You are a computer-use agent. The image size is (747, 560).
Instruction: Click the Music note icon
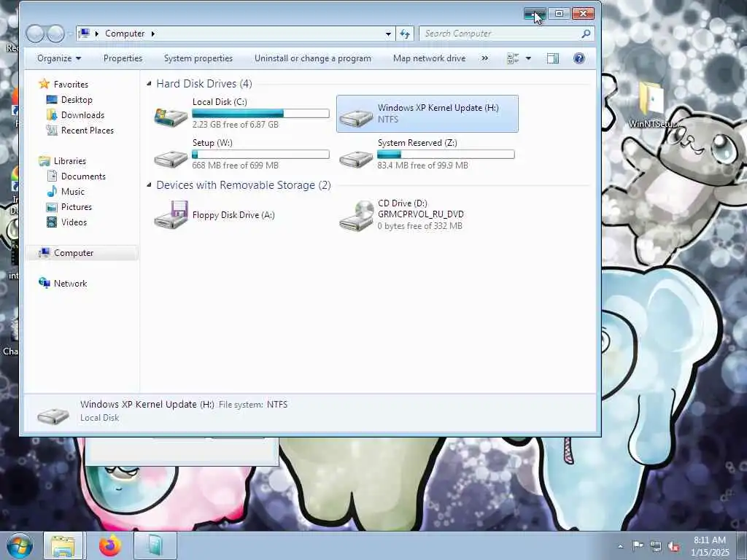click(x=52, y=192)
